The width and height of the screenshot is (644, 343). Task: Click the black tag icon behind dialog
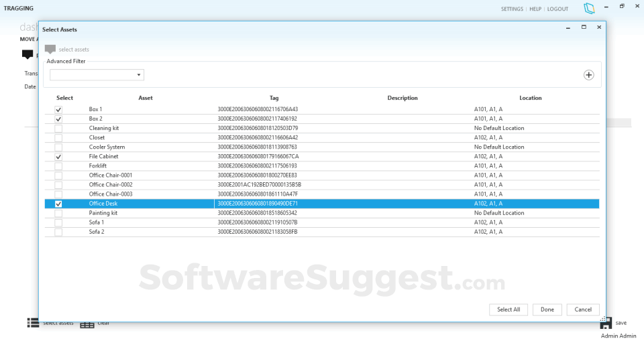tap(28, 54)
